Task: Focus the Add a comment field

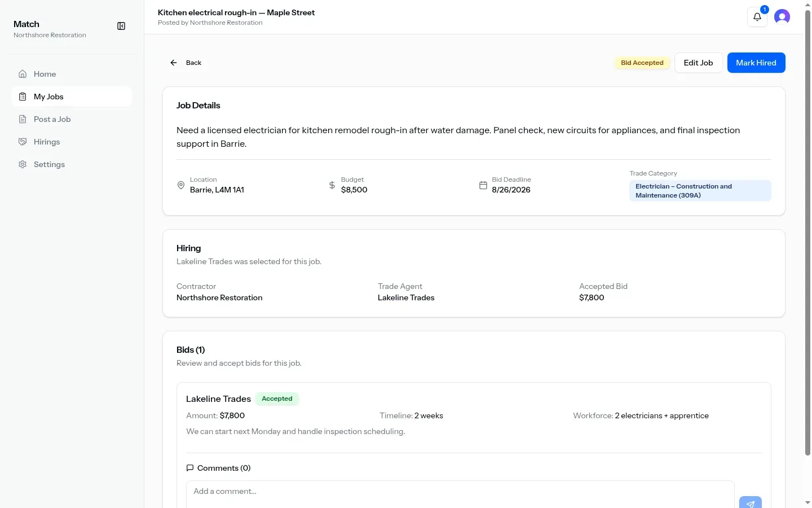Action: click(x=460, y=494)
